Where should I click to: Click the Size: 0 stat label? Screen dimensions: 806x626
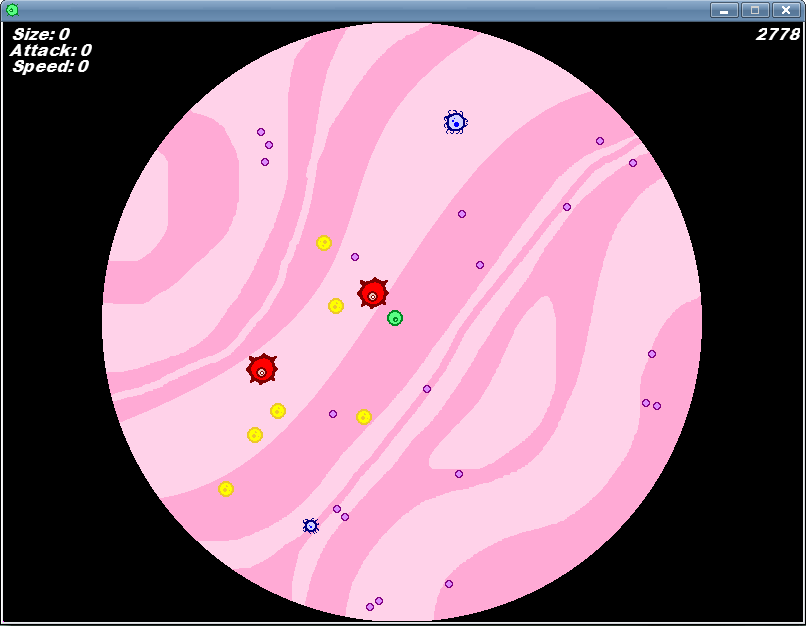click(x=41, y=34)
